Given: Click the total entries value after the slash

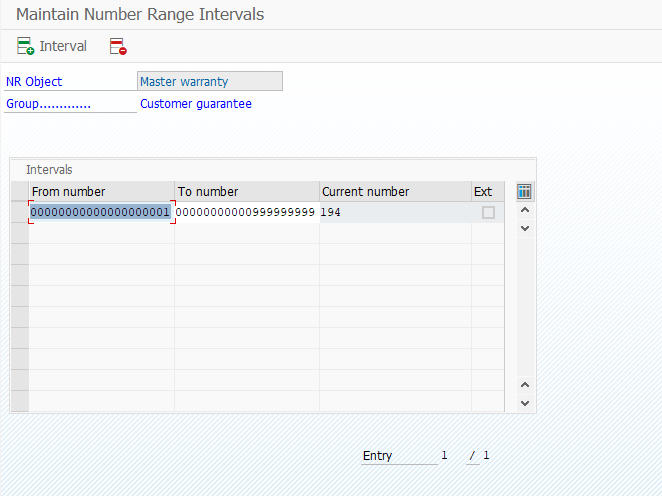Looking at the screenshot, I should (x=486, y=455).
